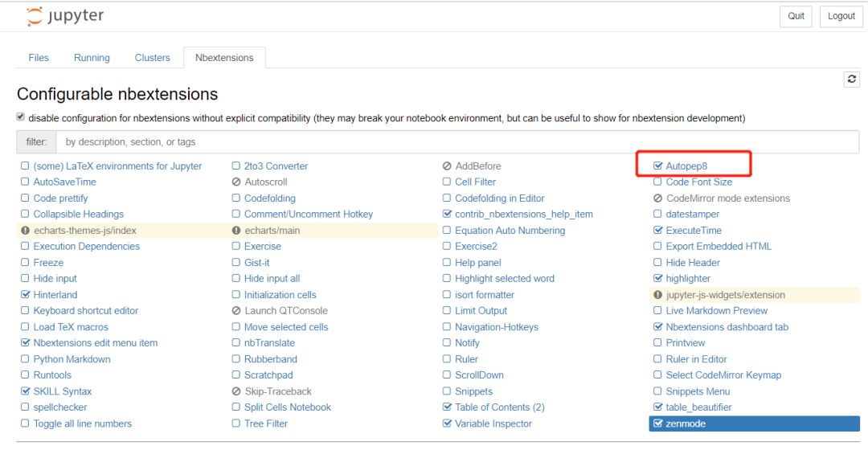
Task: Select the Nbextensions tab
Action: click(x=224, y=58)
